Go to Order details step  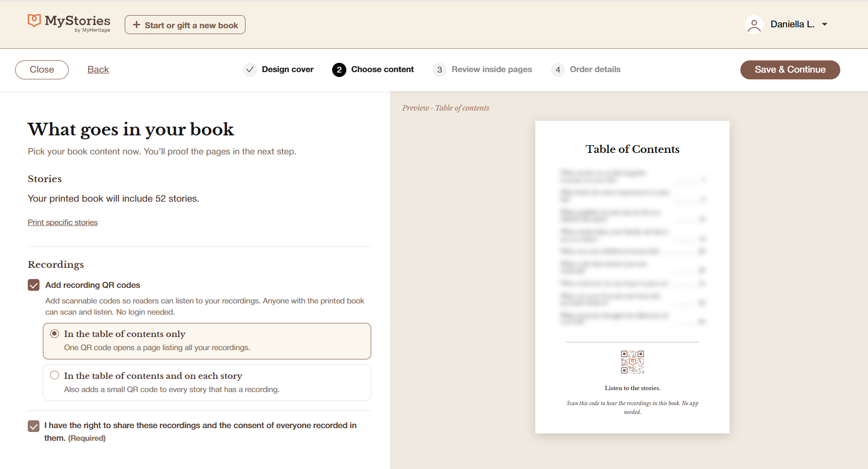(595, 70)
